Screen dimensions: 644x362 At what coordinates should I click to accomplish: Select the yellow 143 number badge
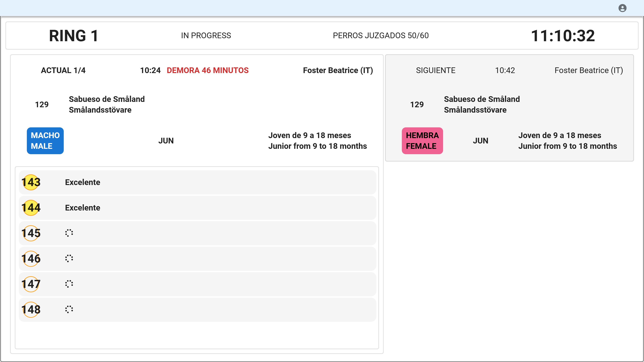[x=31, y=182]
